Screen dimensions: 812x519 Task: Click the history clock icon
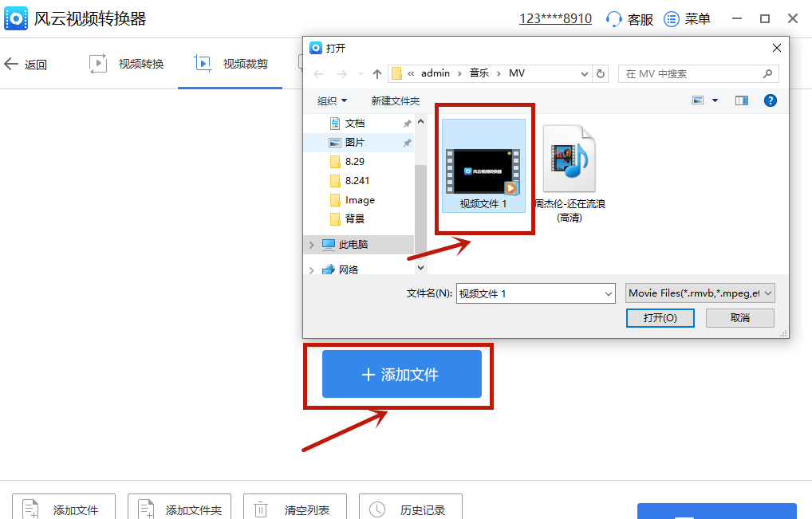pos(377,509)
